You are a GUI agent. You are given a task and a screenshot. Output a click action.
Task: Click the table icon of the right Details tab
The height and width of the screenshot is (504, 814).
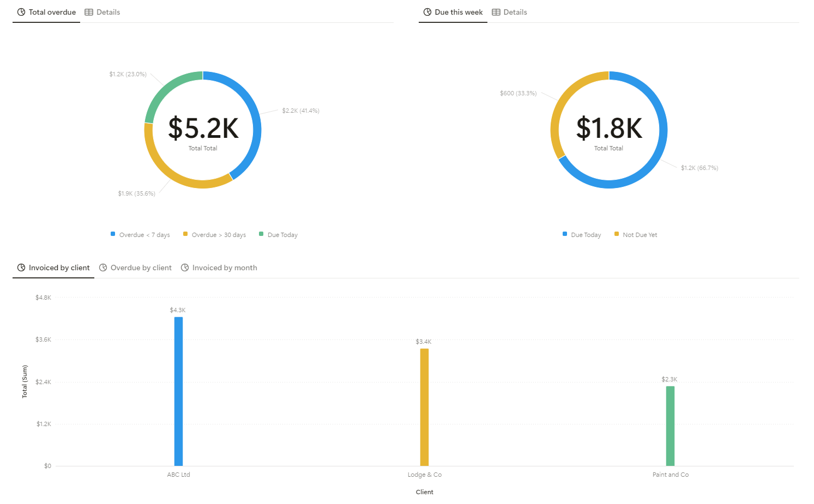coord(496,12)
